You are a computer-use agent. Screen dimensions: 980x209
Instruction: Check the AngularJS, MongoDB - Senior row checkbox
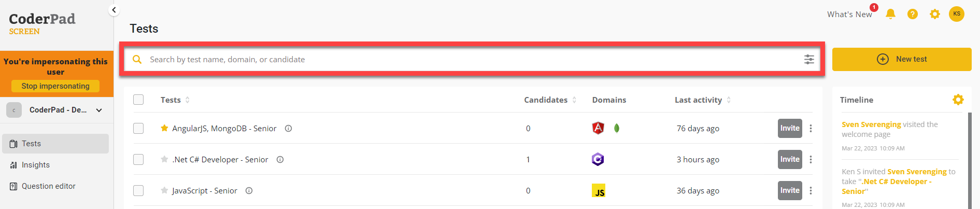138,128
